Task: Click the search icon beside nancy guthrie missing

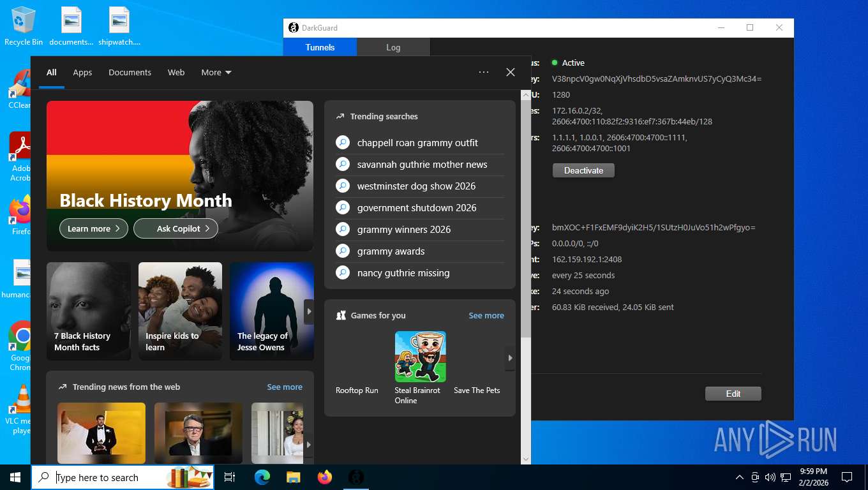Action: point(343,273)
